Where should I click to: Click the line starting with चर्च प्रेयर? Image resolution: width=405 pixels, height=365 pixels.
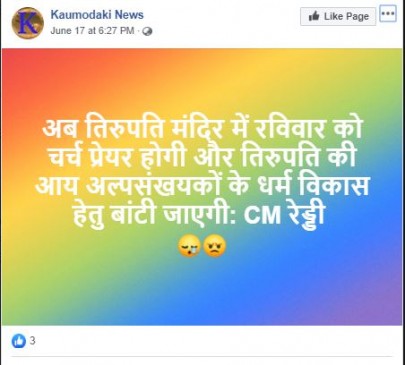tap(202, 156)
